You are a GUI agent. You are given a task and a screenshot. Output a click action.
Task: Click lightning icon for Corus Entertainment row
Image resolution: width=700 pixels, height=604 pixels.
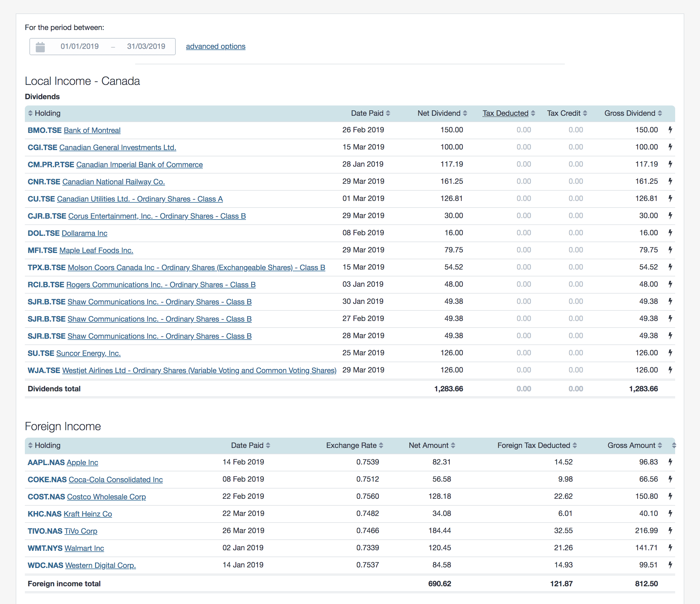pyautogui.click(x=670, y=216)
